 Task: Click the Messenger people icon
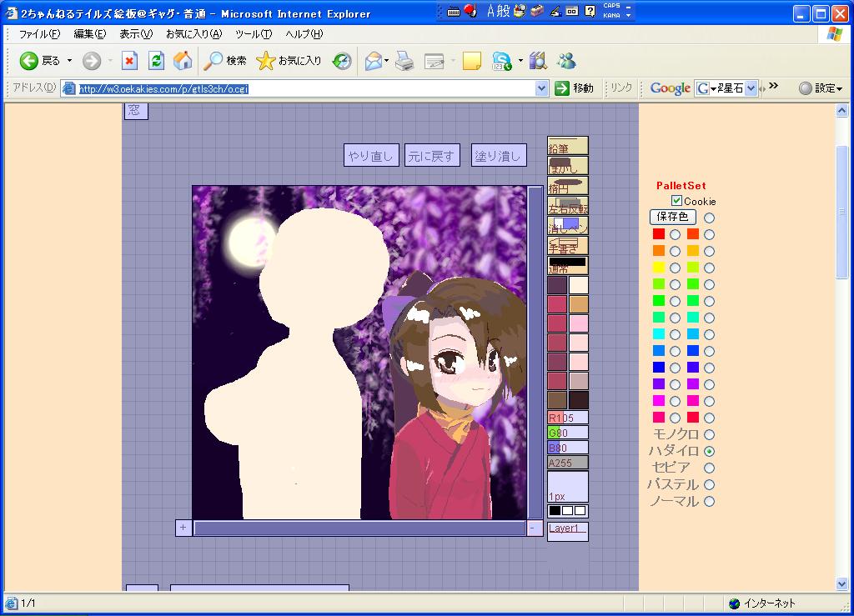click(566, 60)
